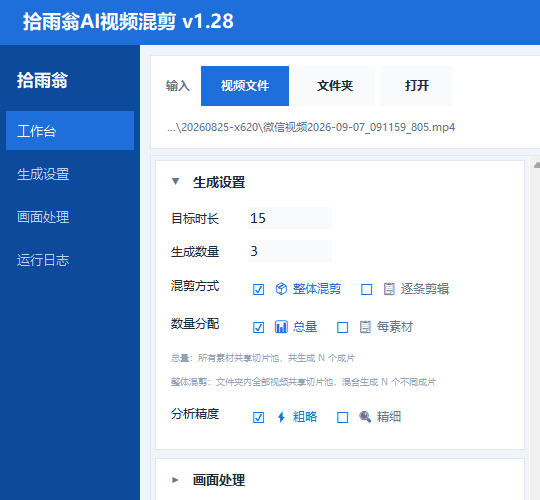Click the 每素材 option label

[x=395, y=326]
